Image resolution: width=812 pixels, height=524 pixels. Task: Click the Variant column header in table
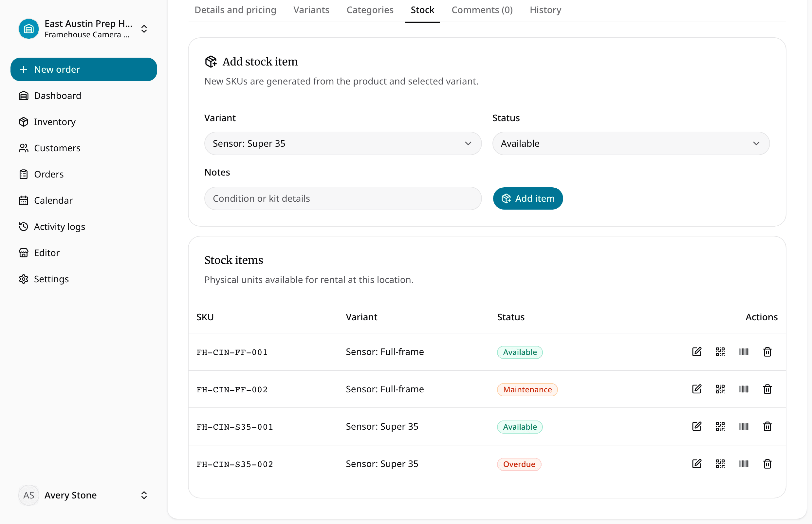(x=361, y=317)
